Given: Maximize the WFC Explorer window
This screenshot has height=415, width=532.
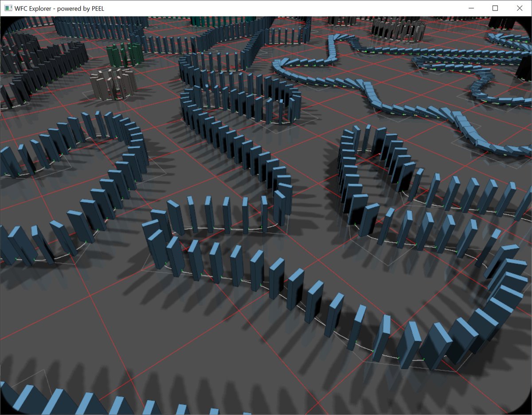Looking at the screenshot, I should pyautogui.click(x=495, y=8).
